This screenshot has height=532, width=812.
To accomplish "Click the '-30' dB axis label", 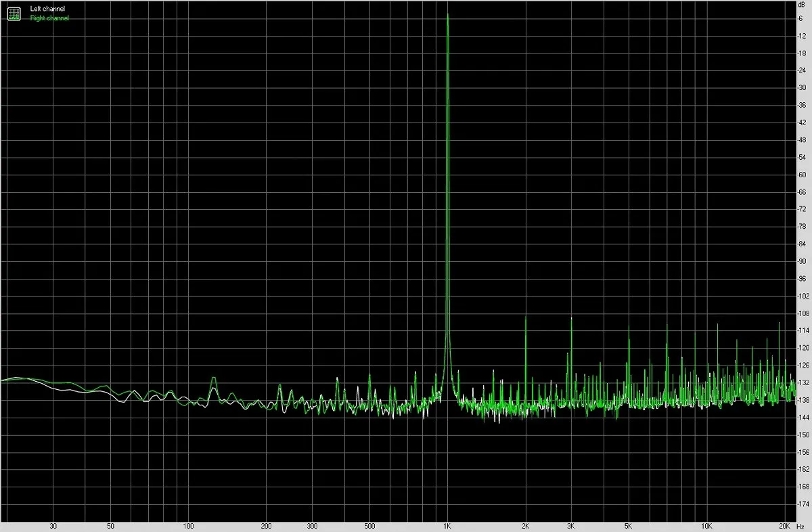I will click(x=803, y=87).
